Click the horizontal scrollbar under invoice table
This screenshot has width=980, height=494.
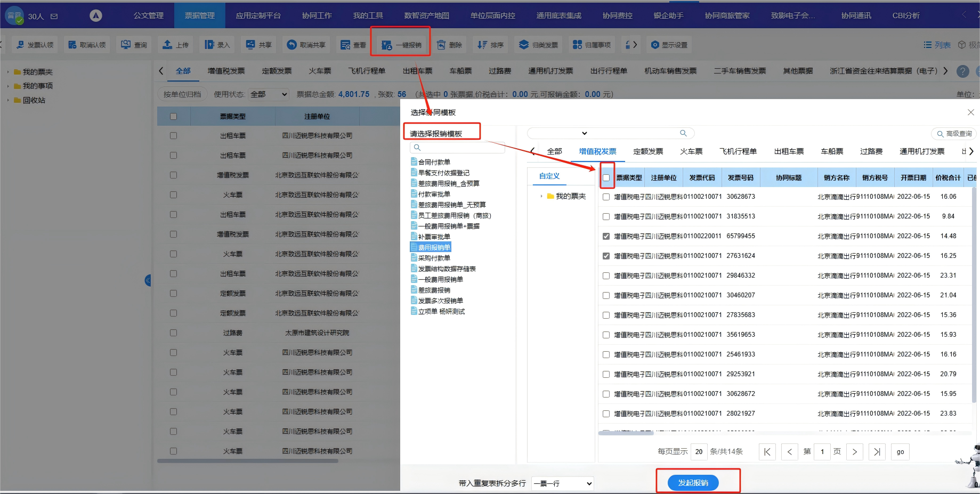point(626,433)
